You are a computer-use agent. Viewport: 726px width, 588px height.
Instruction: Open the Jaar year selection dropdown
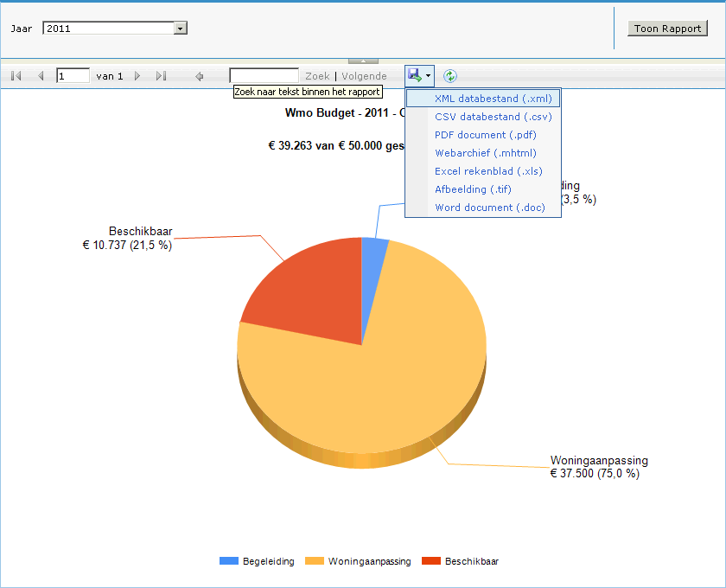pyautogui.click(x=180, y=27)
